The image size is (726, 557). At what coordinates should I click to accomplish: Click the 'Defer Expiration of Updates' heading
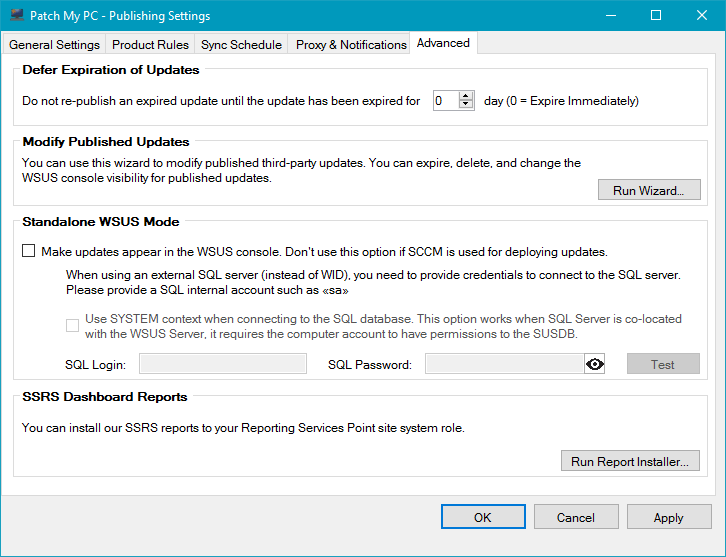(x=111, y=70)
